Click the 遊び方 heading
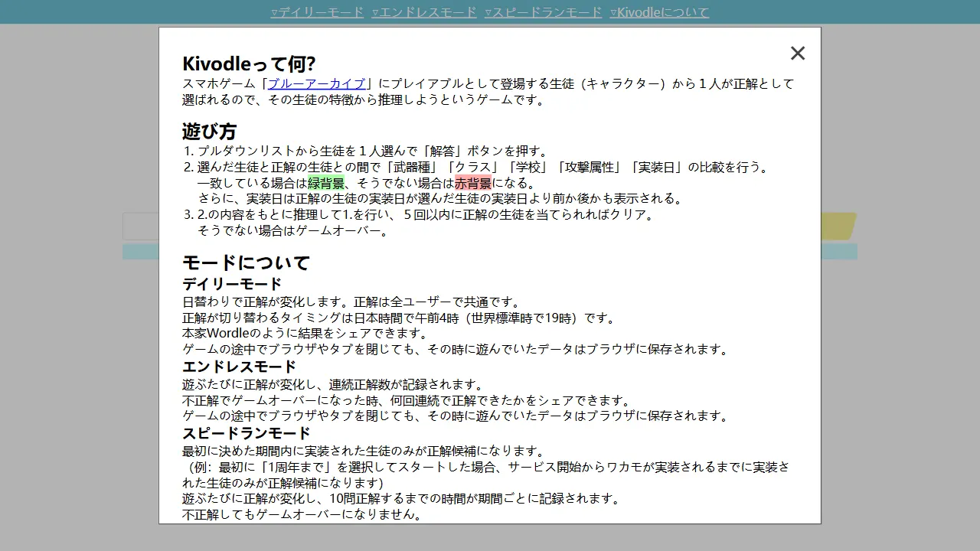Screen dimensions: 980x551 pyautogui.click(x=209, y=131)
